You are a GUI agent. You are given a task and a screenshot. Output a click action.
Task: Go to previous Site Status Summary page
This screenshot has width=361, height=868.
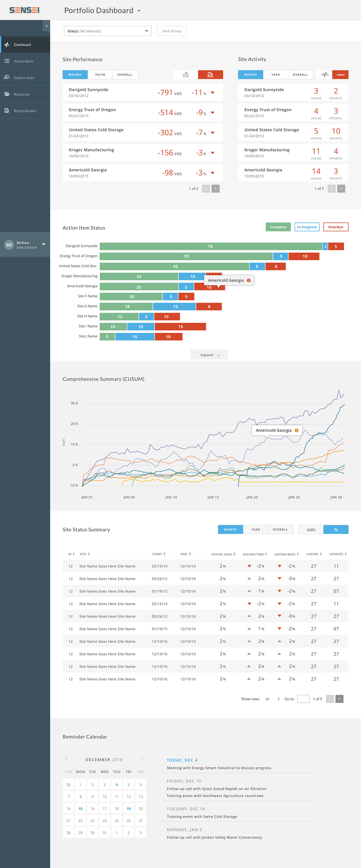point(330,699)
